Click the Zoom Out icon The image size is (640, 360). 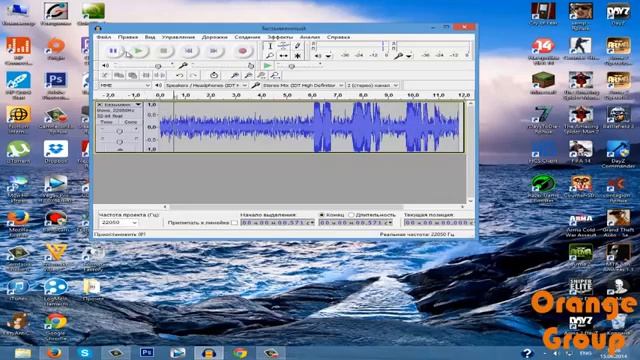click(x=248, y=75)
